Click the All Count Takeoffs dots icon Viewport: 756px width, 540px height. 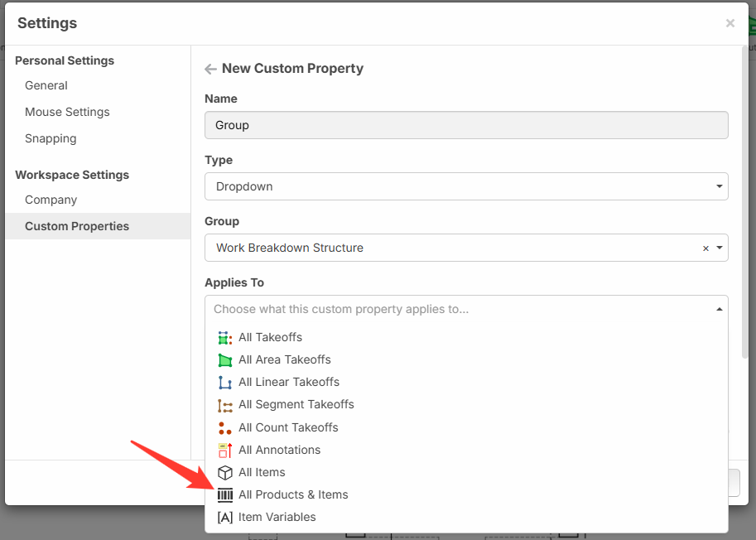(x=224, y=428)
